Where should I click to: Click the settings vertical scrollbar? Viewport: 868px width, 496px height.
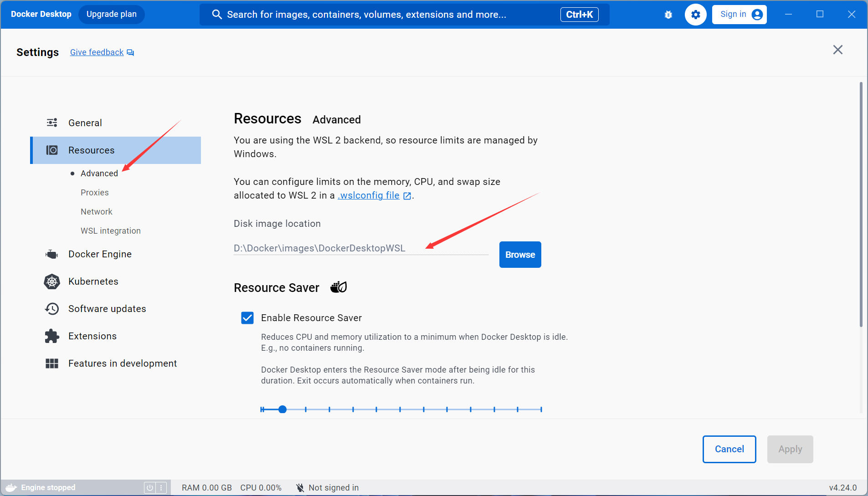click(861, 205)
